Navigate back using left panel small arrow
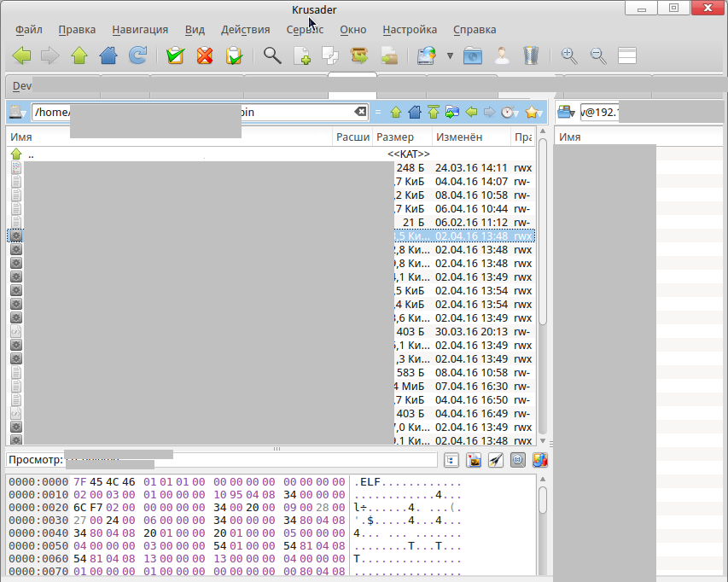This screenshot has height=582, width=728. coord(471,112)
